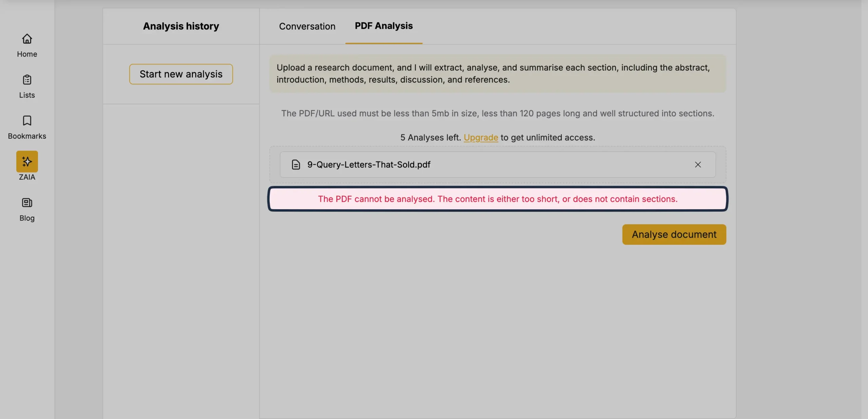Click Start new analysis button
Viewport: 868px width, 419px height.
181,74
